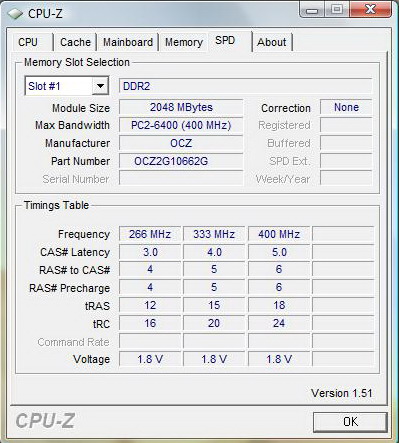Click the Module Size label
The image size is (399, 443).
click(81, 108)
